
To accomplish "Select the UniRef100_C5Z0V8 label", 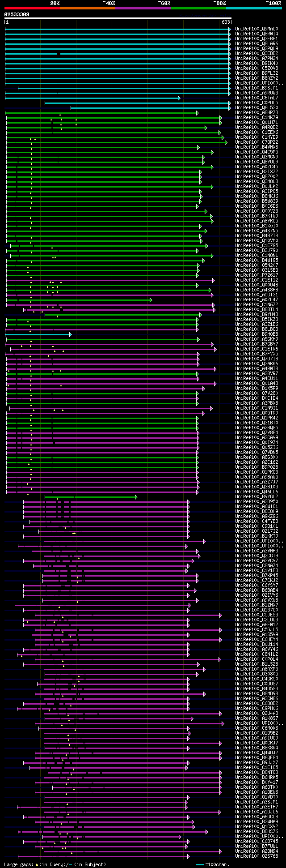I will click(x=257, y=68).
